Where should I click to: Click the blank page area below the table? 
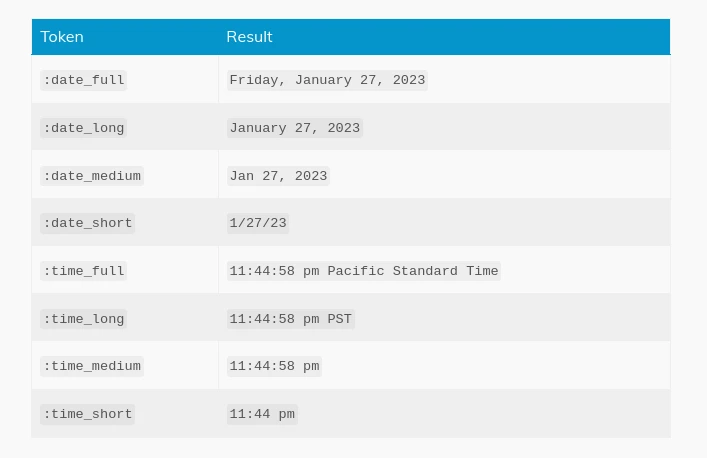pyautogui.click(x=350, y=448)
